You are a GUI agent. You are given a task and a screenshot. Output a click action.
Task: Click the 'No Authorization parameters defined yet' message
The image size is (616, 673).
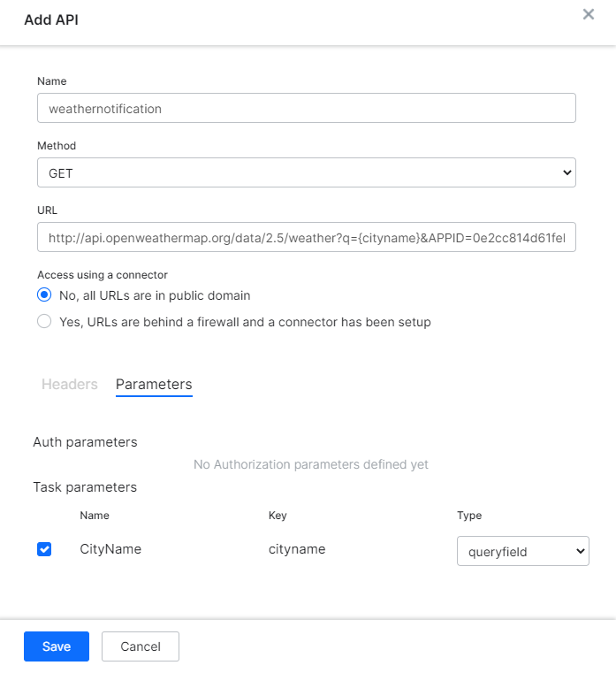[x=310, y=464]
